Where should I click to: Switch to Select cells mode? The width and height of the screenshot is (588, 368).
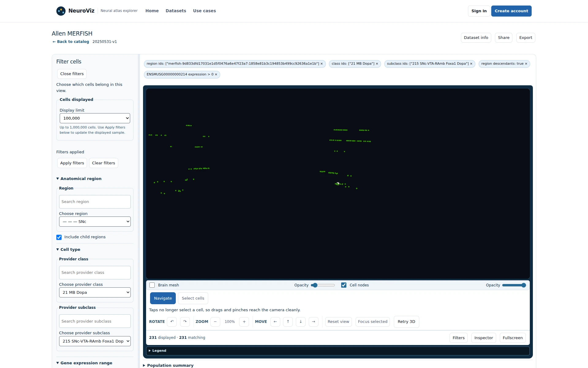pos(193,298)
